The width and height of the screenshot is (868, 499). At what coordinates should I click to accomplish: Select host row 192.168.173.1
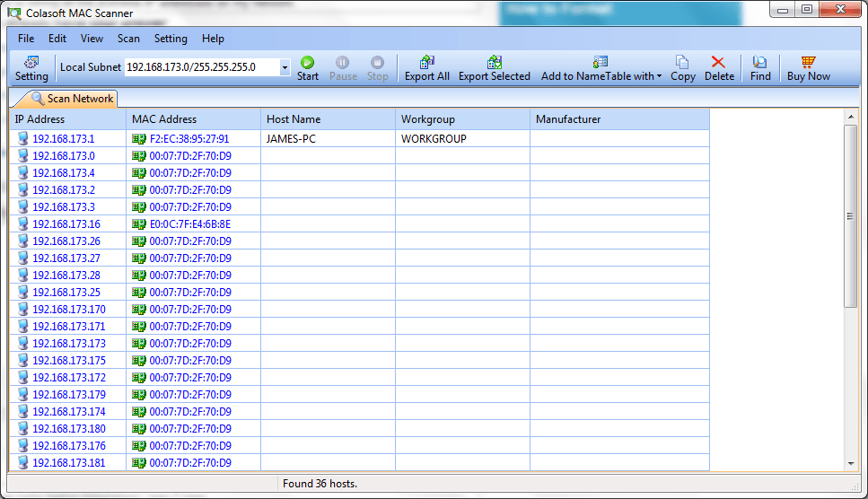(x=359, y=139)
